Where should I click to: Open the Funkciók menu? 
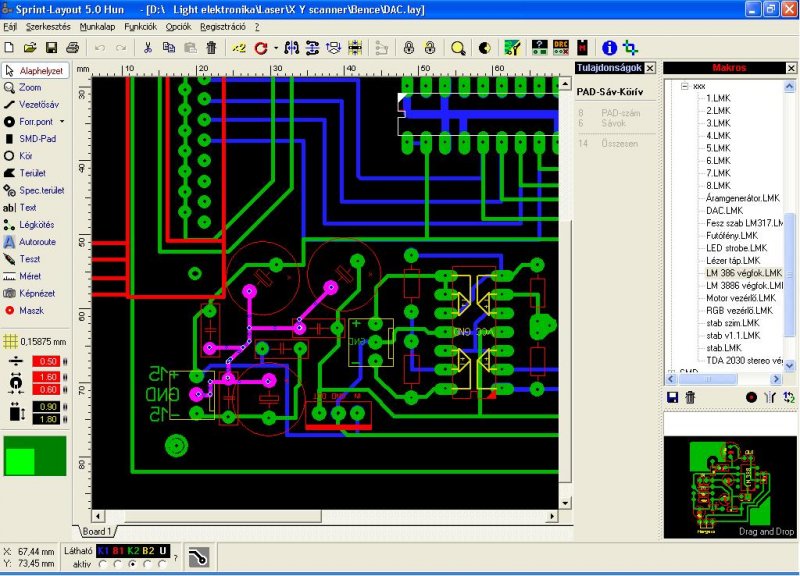pyautogui.click(x=140, y=27)
